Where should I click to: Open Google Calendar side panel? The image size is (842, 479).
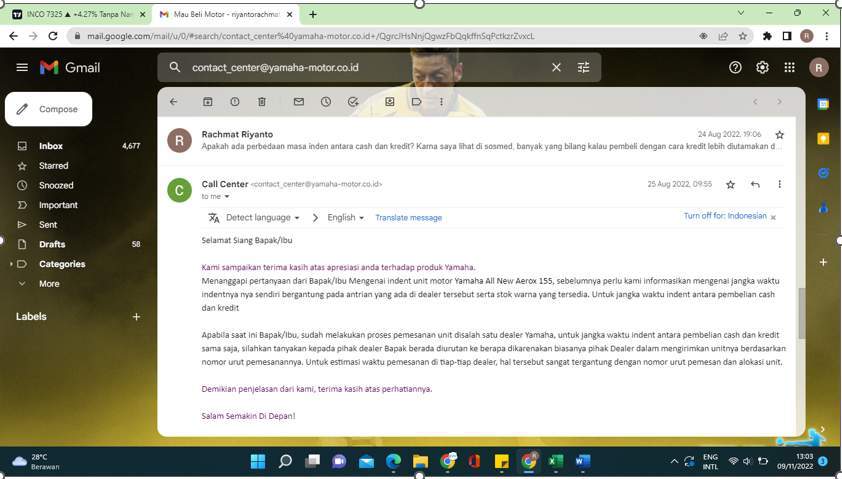[x=823, y=104]
